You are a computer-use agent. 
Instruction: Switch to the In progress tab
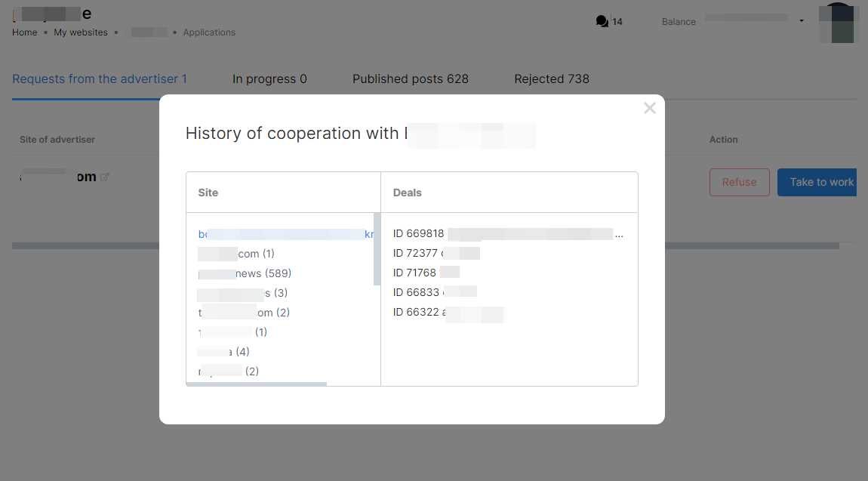269,79
